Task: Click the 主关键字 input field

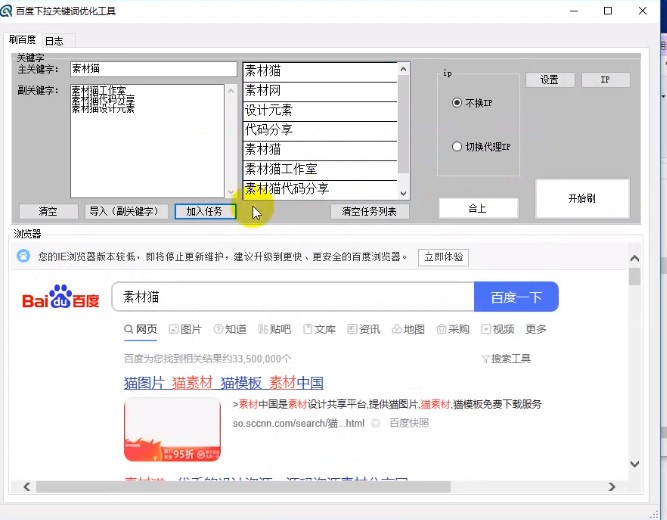Action: [153, 69]
